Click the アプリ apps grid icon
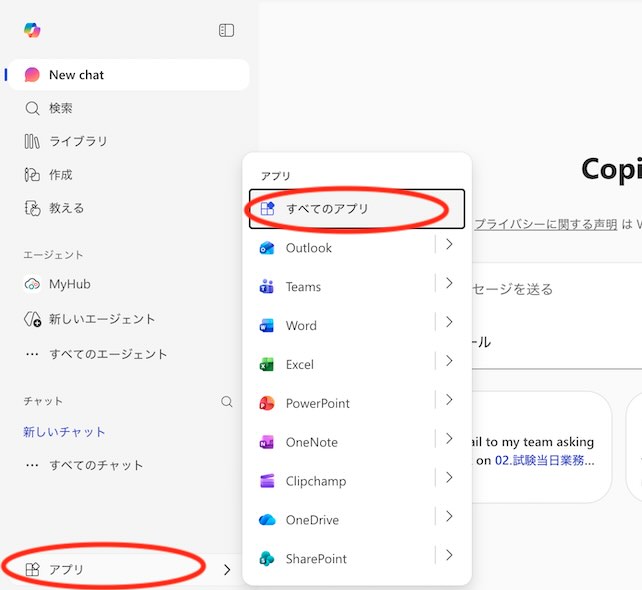The width and height of the screenshot is (642, 590). [32, 570]
